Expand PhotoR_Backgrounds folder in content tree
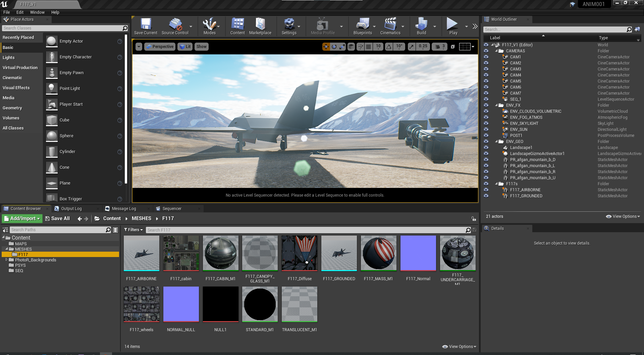The height and width of the screenshot is (355, 644). pos(6,260)
